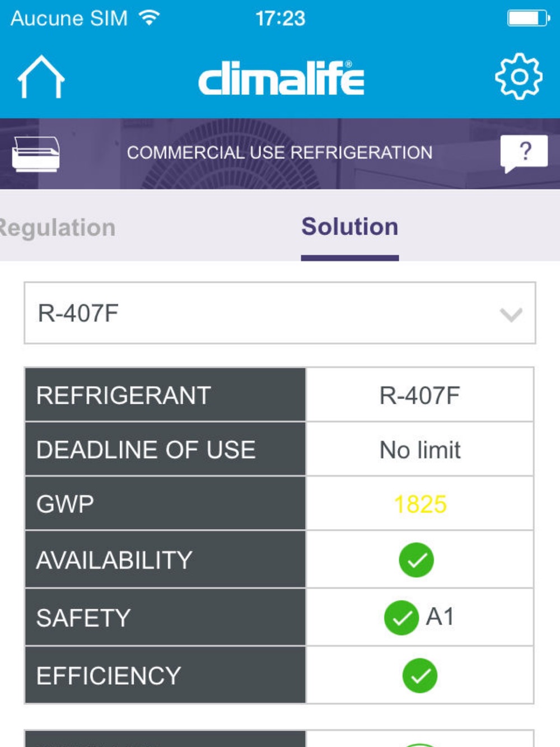Tap the A1 safety classification text
This screenshot has height=747, width=560.
coord(440,617)
